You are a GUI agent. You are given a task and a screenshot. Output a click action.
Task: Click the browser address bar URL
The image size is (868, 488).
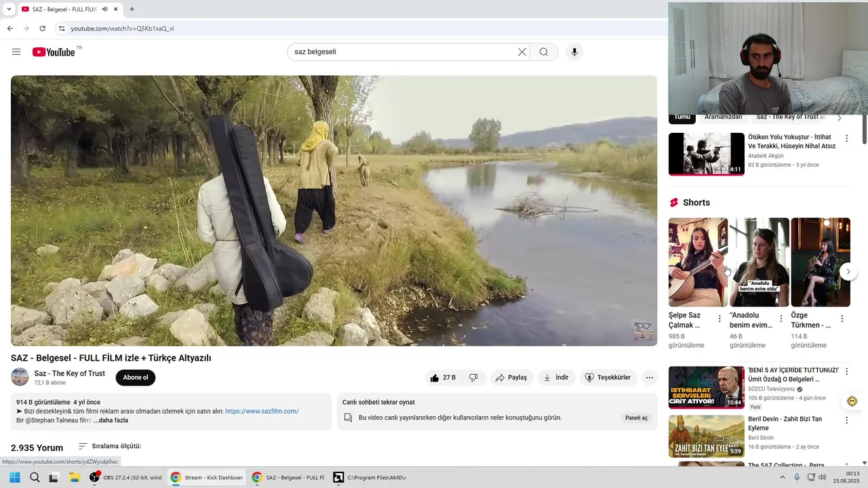(122, 28)
